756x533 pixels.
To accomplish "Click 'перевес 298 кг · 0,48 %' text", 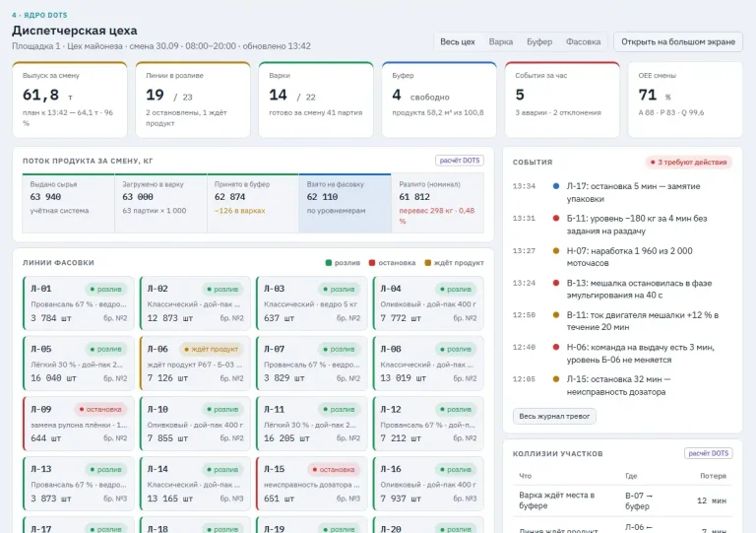I will coord(437,216).
